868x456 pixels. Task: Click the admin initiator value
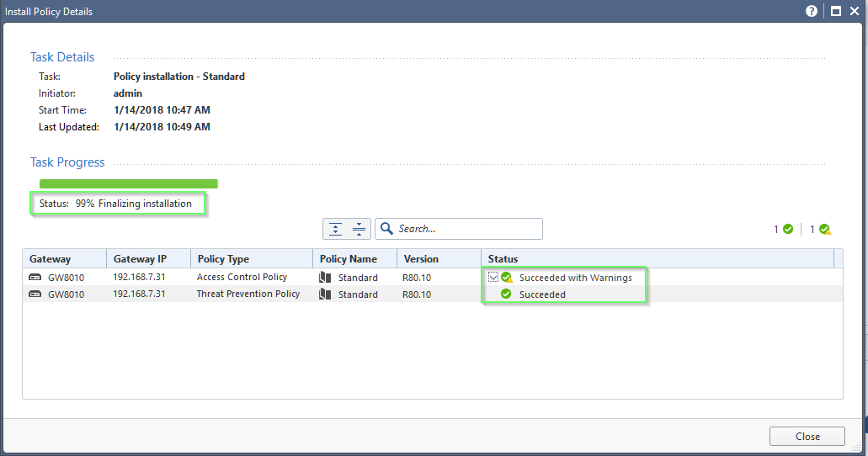click(x=128, y=93)
